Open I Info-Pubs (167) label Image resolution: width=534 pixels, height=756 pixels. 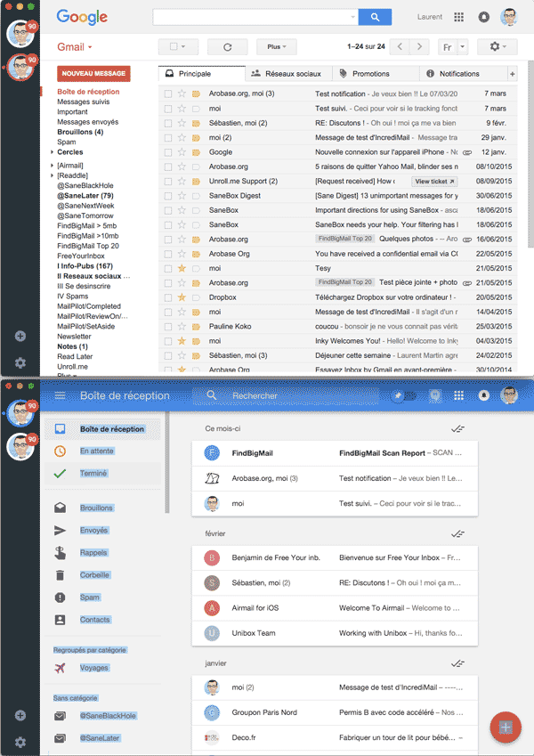[x=85, y=266]
